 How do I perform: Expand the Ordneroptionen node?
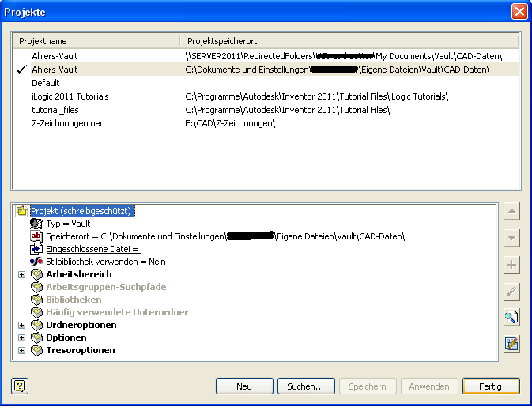(21, 325)
